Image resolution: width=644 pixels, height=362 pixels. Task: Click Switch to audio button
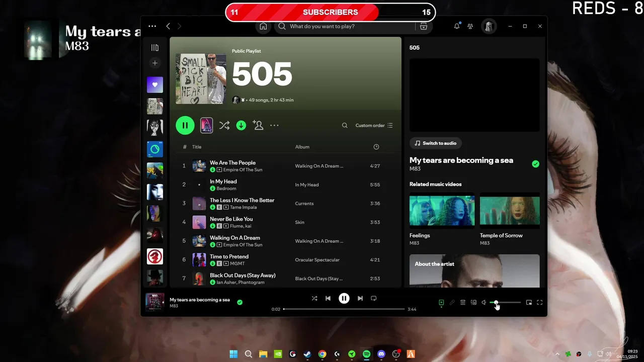point(435,143)
